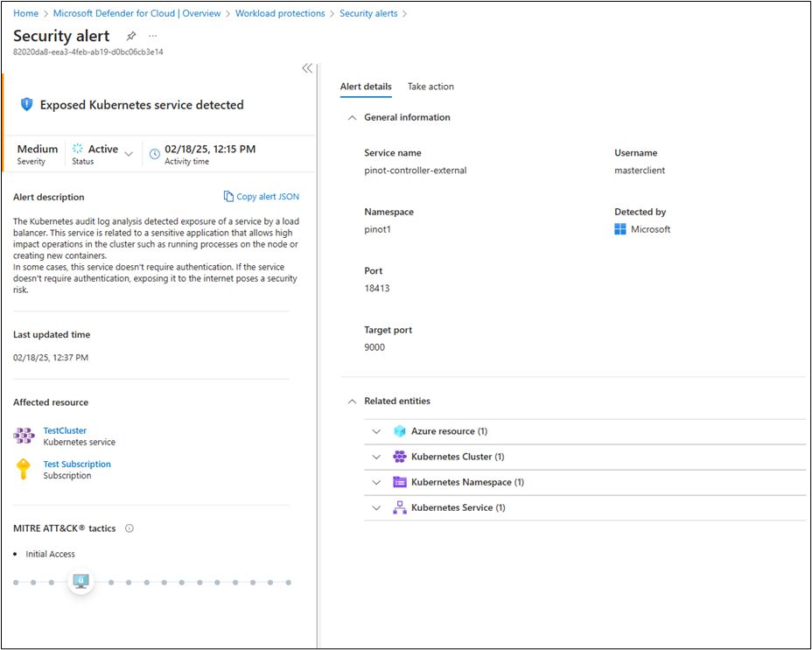Open the Test Subscription link
Viewport: 812px width, 650px height.
coord(77,464)
